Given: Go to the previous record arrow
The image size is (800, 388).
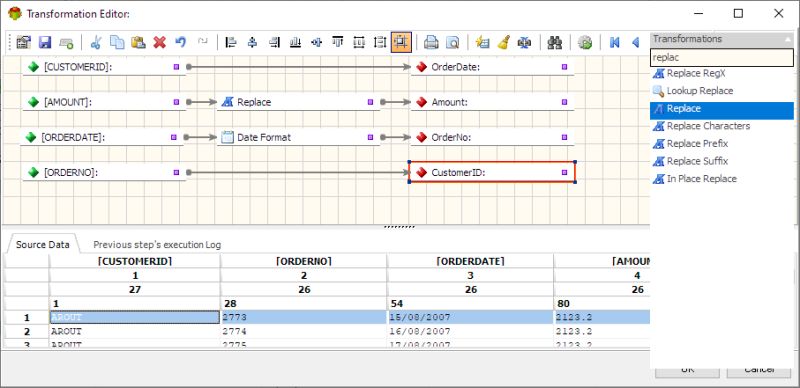Looking at the screenshot, I should (636, 42).
